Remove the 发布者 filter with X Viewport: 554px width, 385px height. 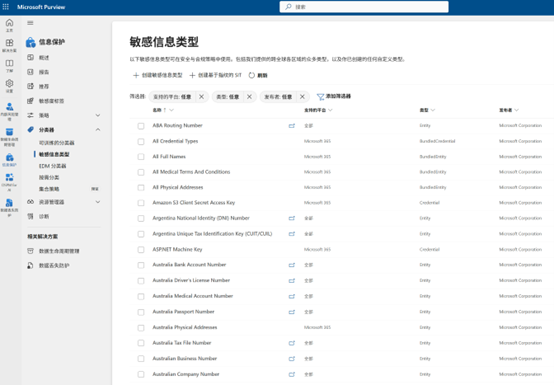[x=302, y=97]
